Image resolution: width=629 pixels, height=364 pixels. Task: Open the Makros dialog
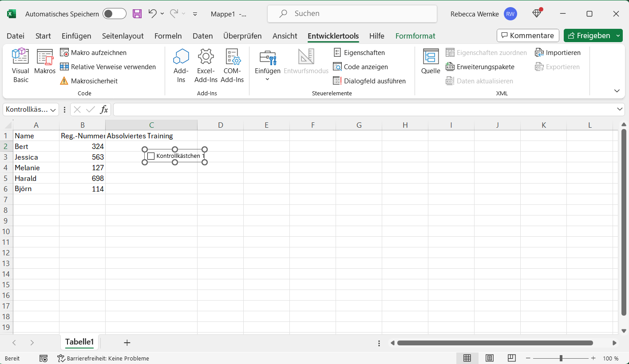pos(45,62)
